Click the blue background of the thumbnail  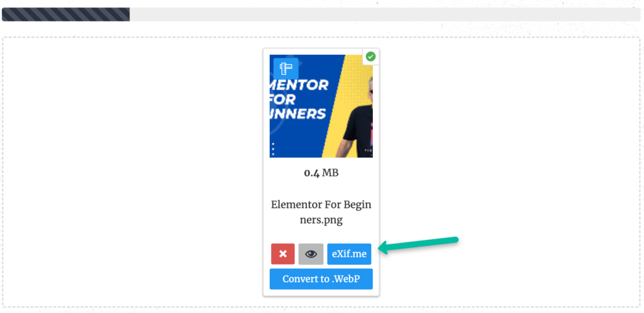pos(296,136)
